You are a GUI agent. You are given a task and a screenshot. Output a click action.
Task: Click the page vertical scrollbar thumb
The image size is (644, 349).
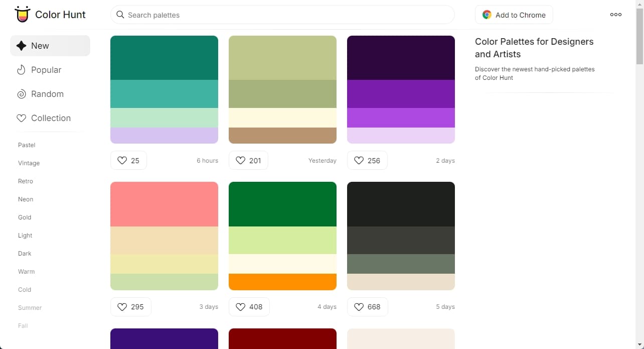click(639, 36)
